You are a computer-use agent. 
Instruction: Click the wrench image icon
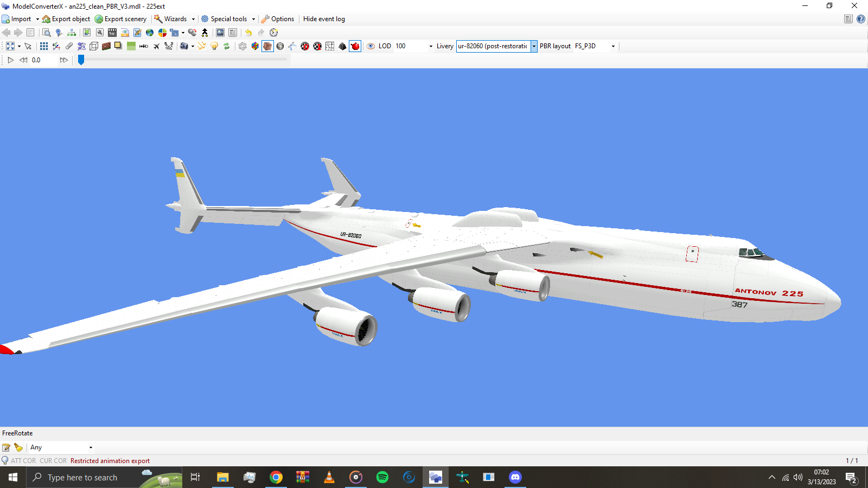tap(100, 33)
